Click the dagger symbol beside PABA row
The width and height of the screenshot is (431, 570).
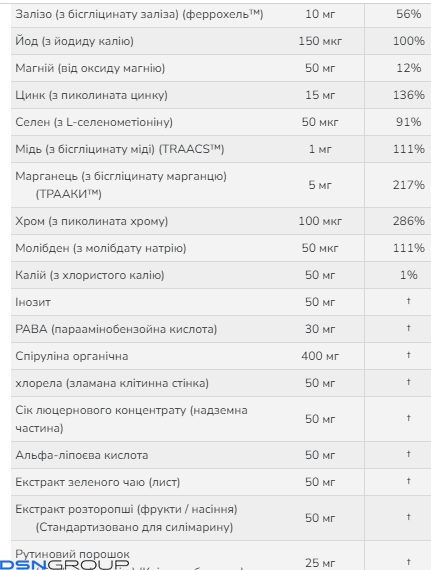click(408, 328)
